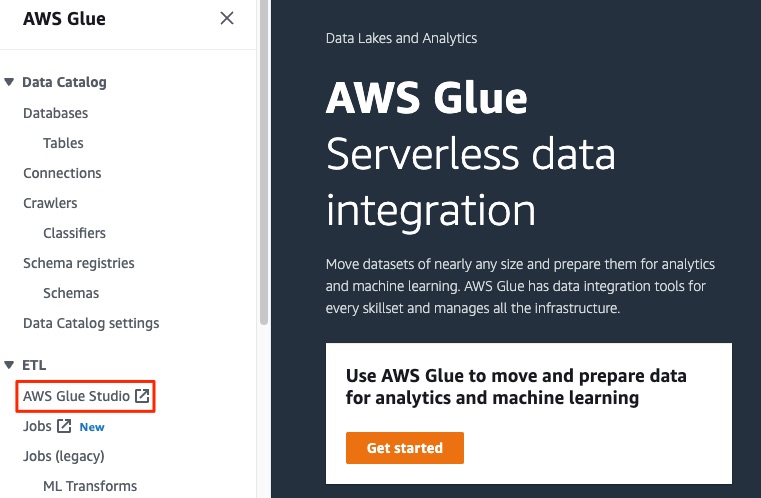Image resolution: width=761 pixels, height=498 pixels.
Task: Select ML Transforms
Action: point(90,486)
